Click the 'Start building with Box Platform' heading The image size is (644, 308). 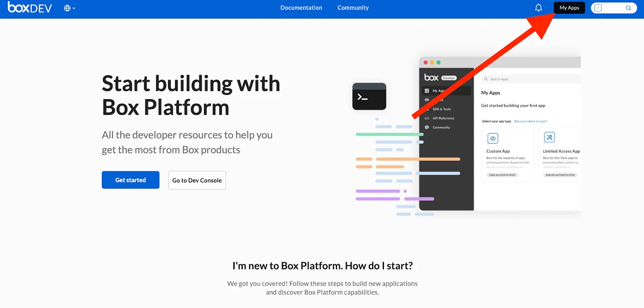click(x=191, y=95)
